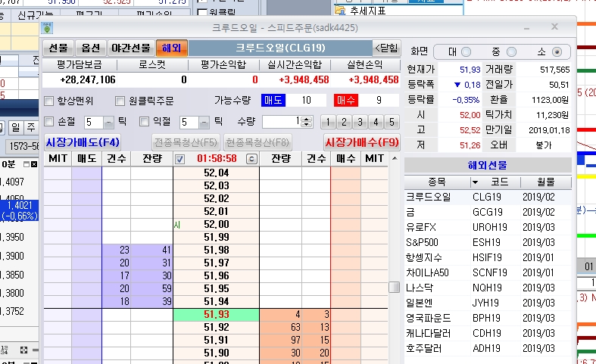This screenshot has height=364, width=596.
Task: Select the 유로FX UROH19 row
Action: (488, 228)
